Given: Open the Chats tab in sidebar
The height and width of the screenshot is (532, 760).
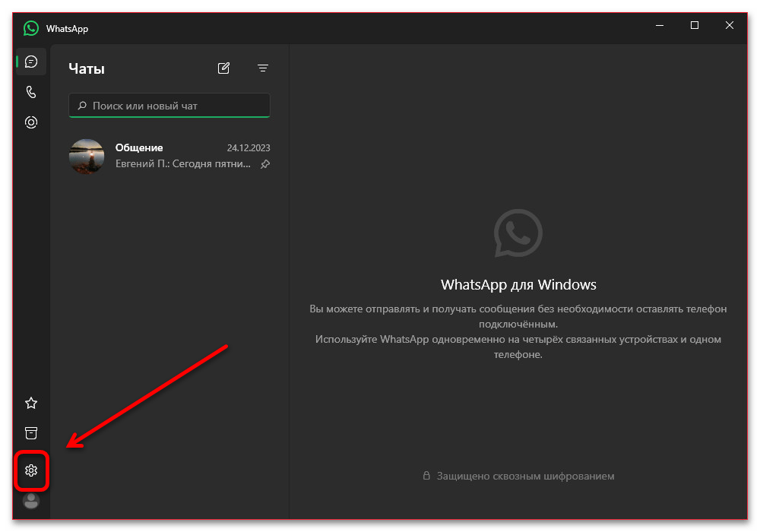Looking at the screenshot, I should click(31, 62).
